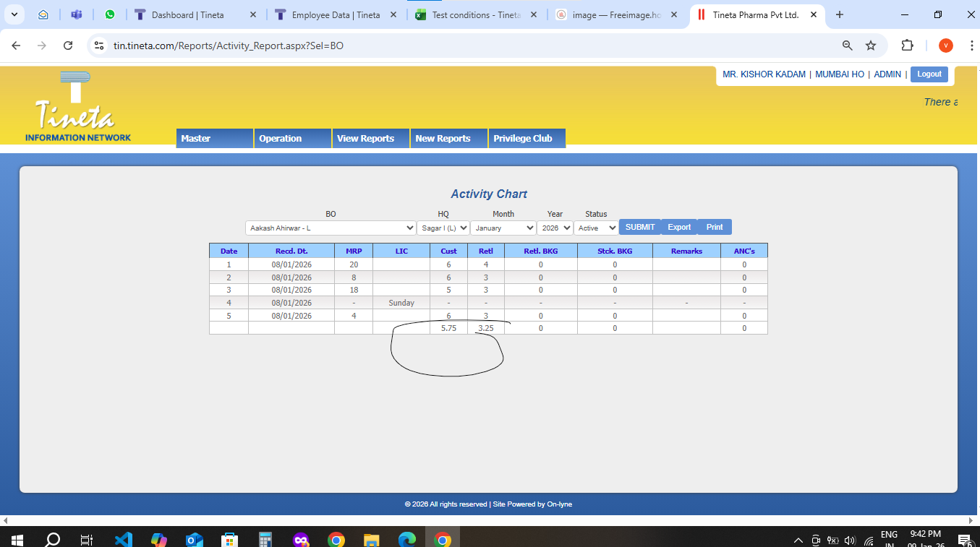Click MR. KISHOR KADAM user name
Image resolution: width=980 pixels, height=547 pixels.
coord(764,74)
